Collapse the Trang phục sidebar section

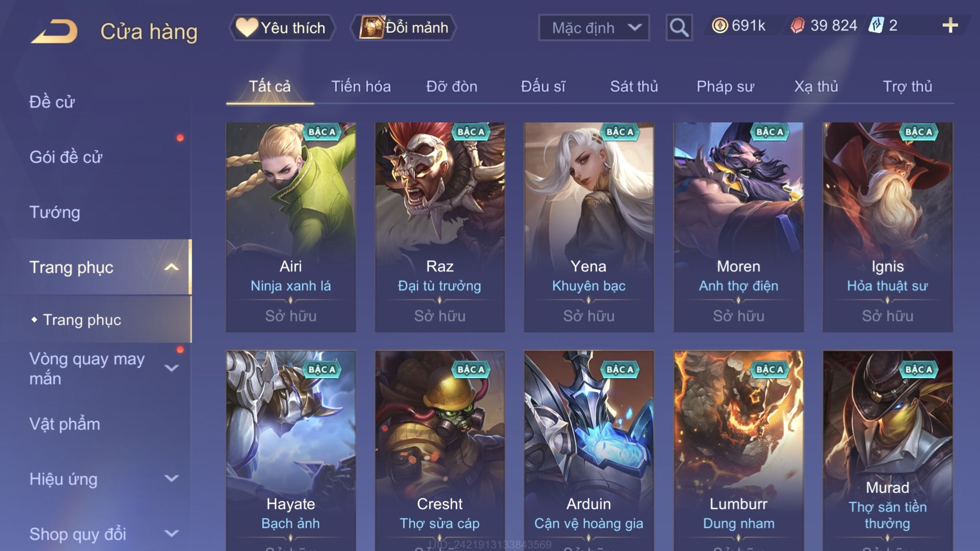(x=171, y=267)
